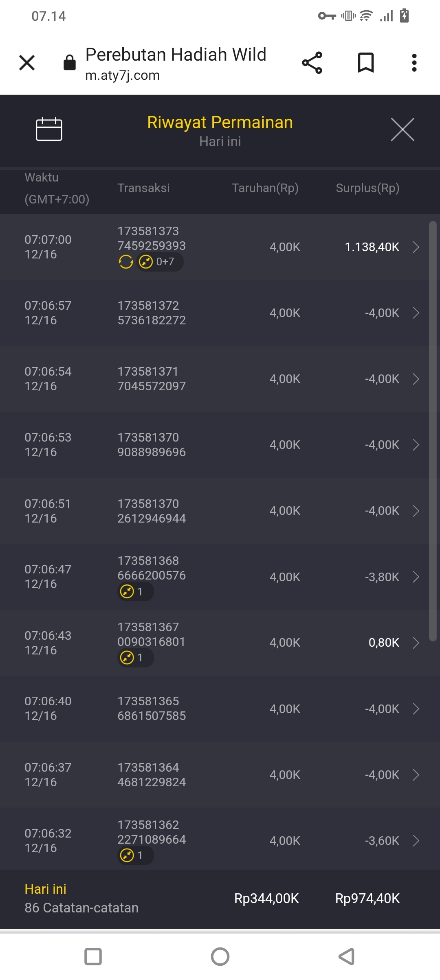Tap the Riwayat Permainan title

coord(220,122)
